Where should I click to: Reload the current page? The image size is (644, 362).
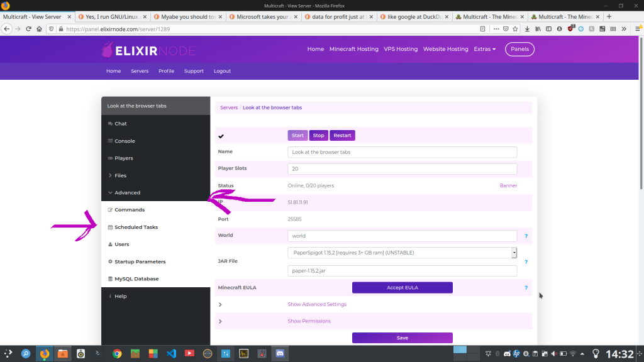coord(28,29)
